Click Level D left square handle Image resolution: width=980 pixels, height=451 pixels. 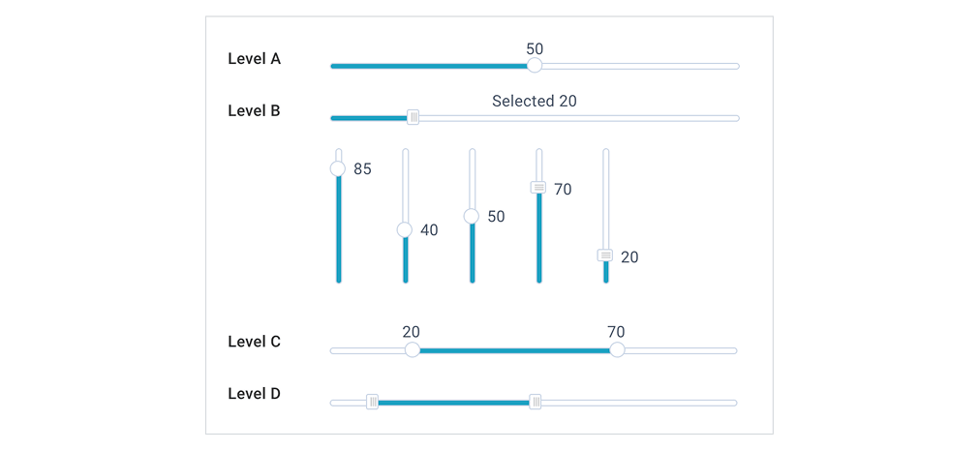373,403
